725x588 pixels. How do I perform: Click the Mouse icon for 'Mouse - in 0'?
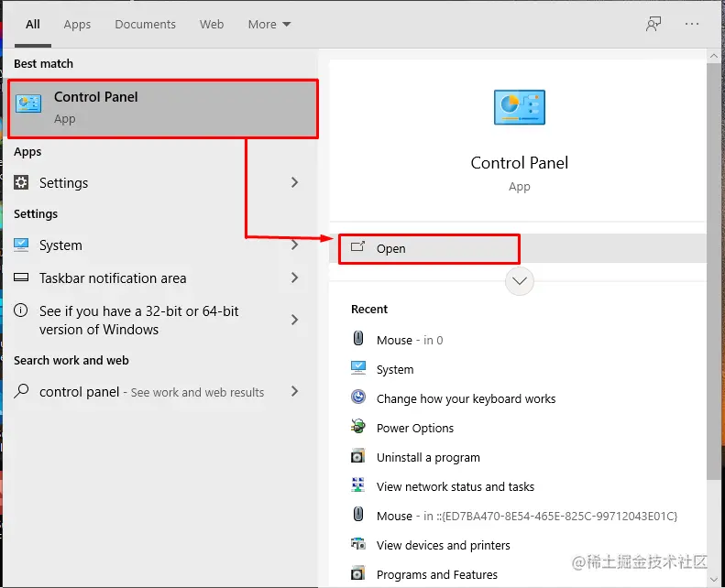(357, 339)
